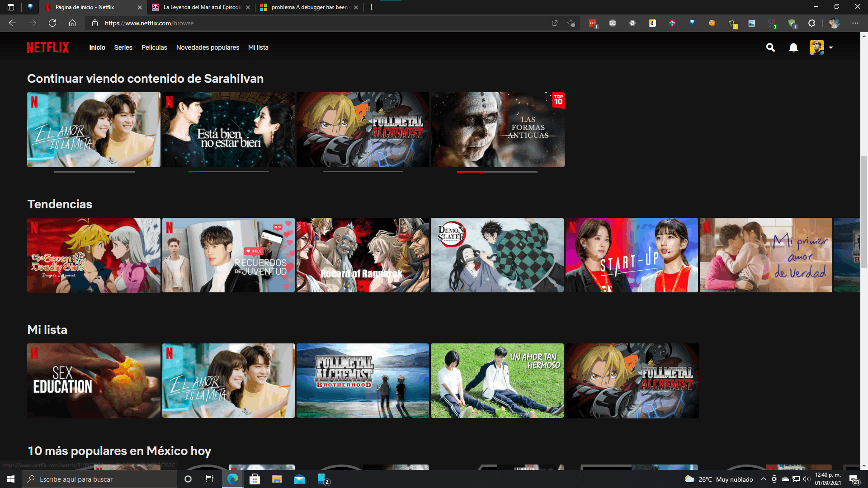
Task: Open the Netflix search icon
Action: [x=770, y=47]
